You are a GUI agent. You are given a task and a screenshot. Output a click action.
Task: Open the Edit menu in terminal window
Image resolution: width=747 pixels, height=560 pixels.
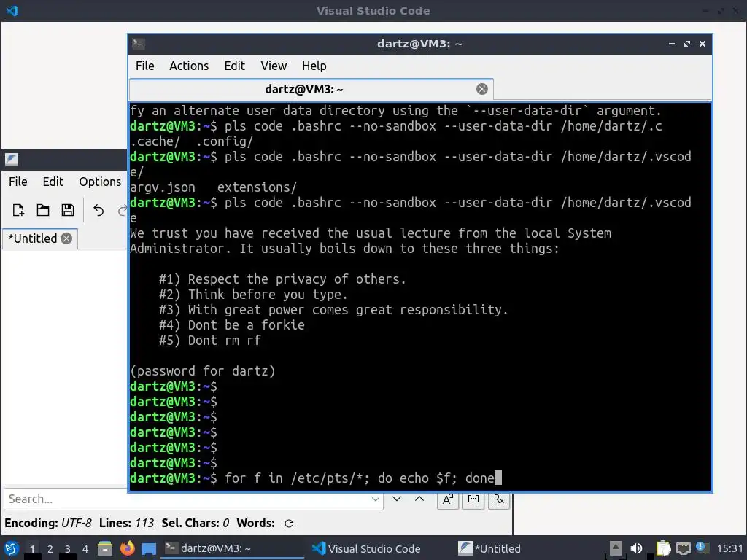pos(234,66)
